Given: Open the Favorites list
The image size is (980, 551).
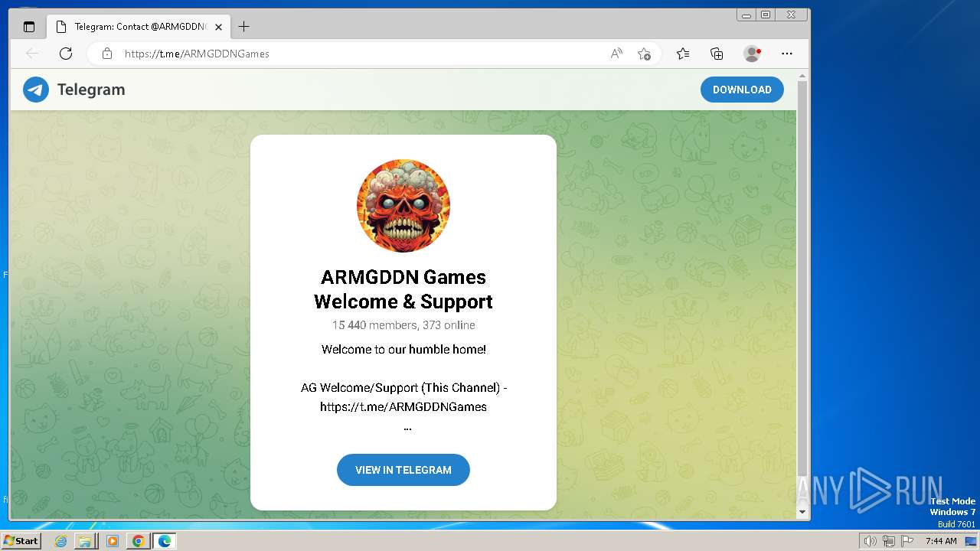Looking at the screenshot, I should click(683, 54).
